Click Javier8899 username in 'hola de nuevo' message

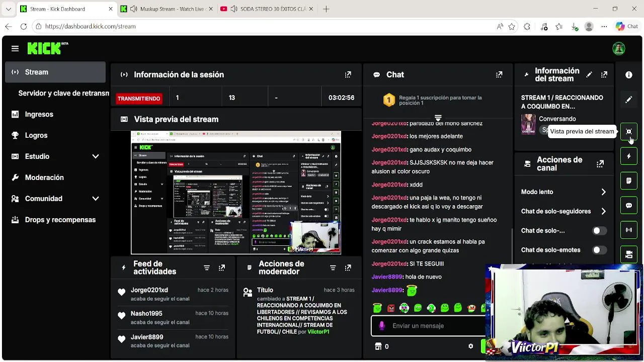387,277
